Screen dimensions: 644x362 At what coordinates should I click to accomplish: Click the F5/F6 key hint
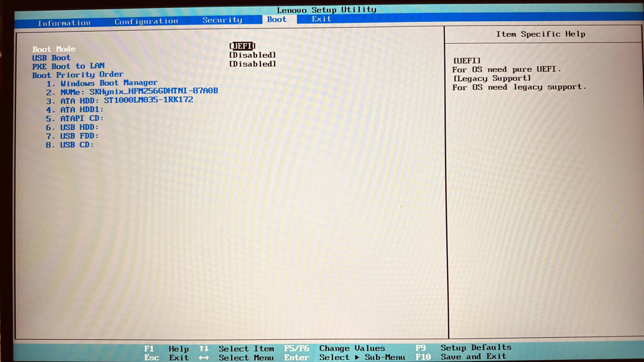[296, 348]
